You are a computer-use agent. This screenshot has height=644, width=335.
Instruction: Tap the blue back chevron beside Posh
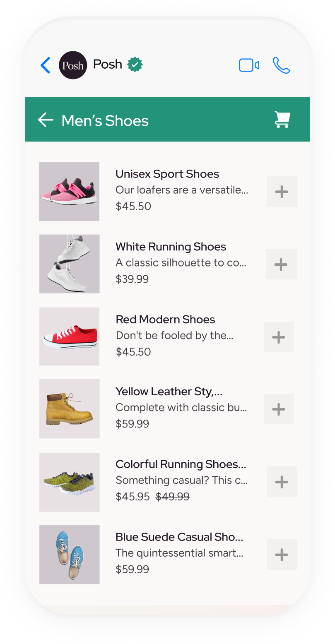click(46, 65)
